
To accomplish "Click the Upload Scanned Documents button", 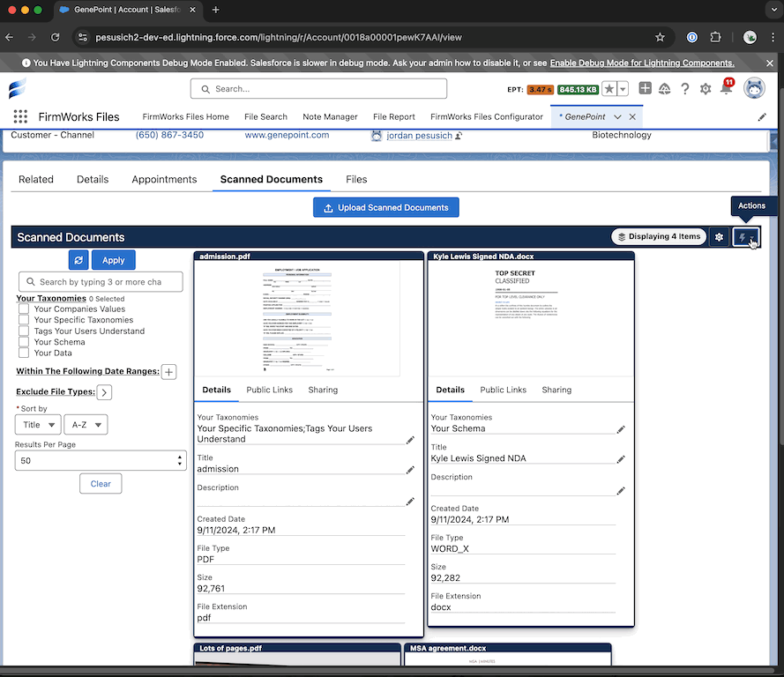I will [386, 208].
